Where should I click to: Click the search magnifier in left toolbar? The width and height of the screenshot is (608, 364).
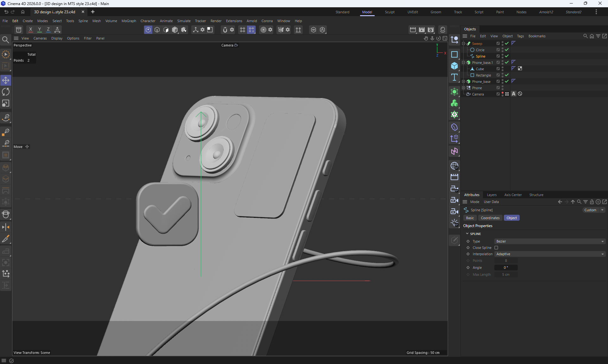pyautogui.click(x=5, y=40)
